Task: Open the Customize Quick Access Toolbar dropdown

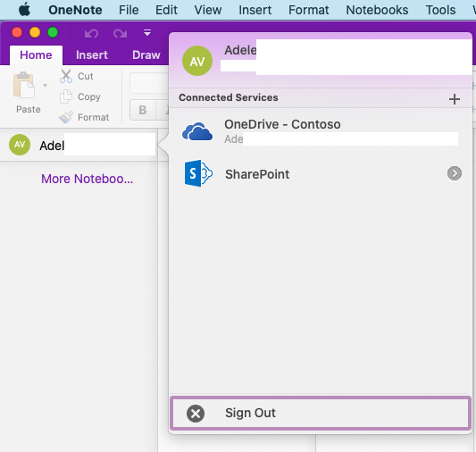Action: 147,32
